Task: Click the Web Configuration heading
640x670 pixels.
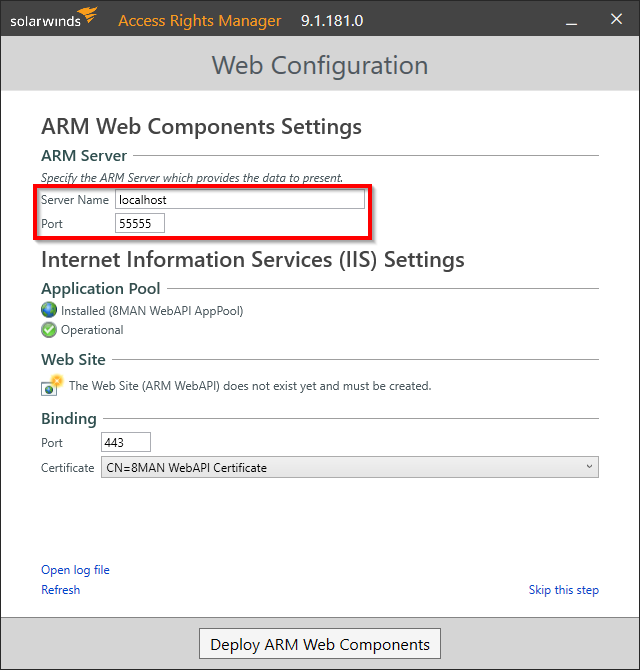Action: coord(320,65)
